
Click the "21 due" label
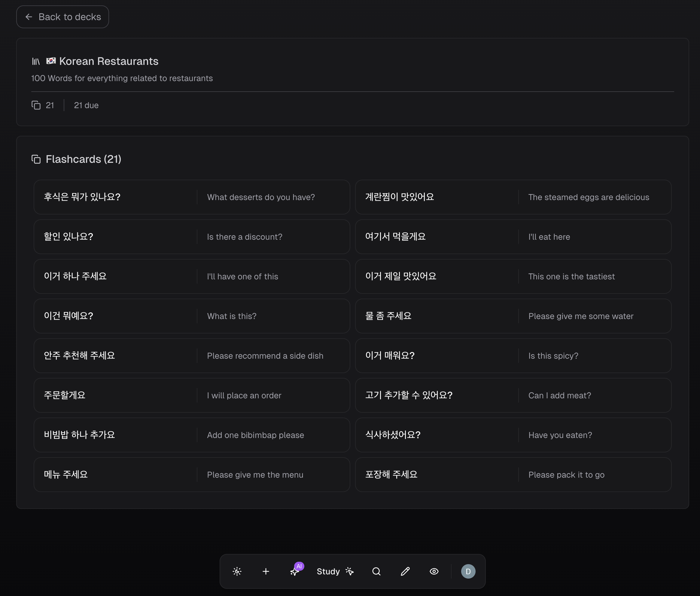coord(86,105)
